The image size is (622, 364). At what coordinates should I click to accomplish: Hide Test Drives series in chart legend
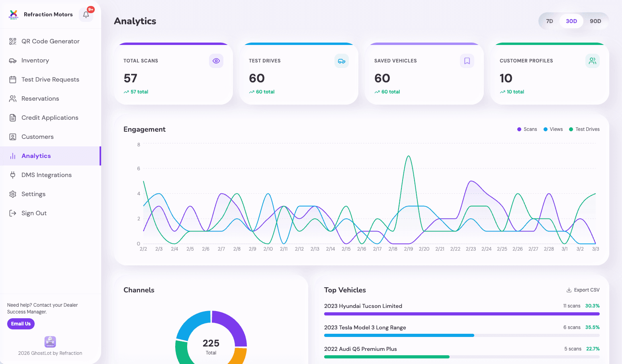pos(584,129)
